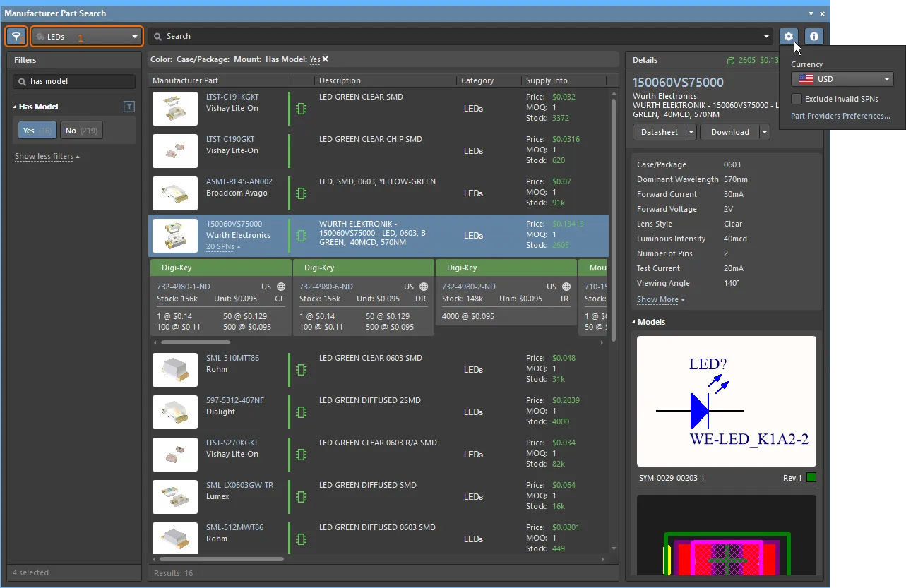Click the LED schematic symbol preview
The width and height of the screenshot is (906, 588).
point(727,401)
